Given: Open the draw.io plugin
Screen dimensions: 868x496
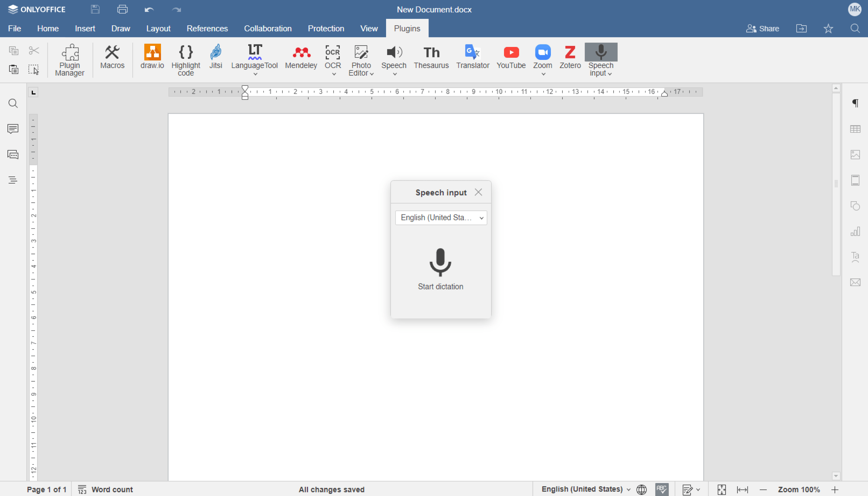Looking at the screenshot, I should (x=152, y=57).
